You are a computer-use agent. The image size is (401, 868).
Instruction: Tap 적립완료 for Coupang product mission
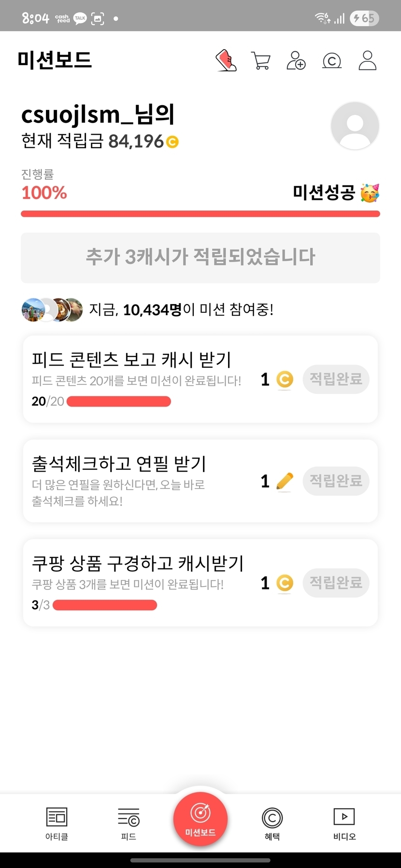coord(336,583)
